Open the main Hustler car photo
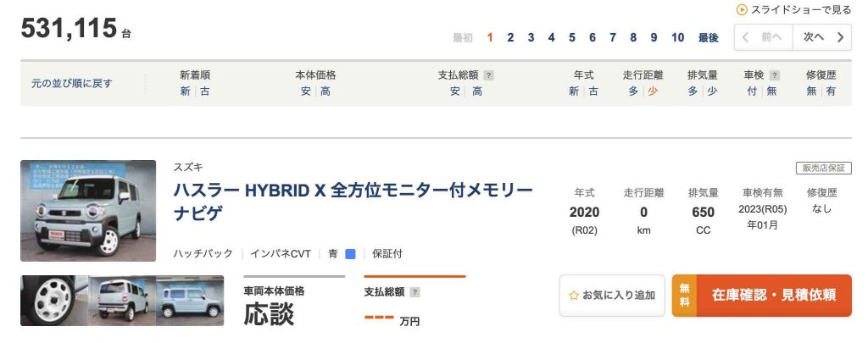 88,211
